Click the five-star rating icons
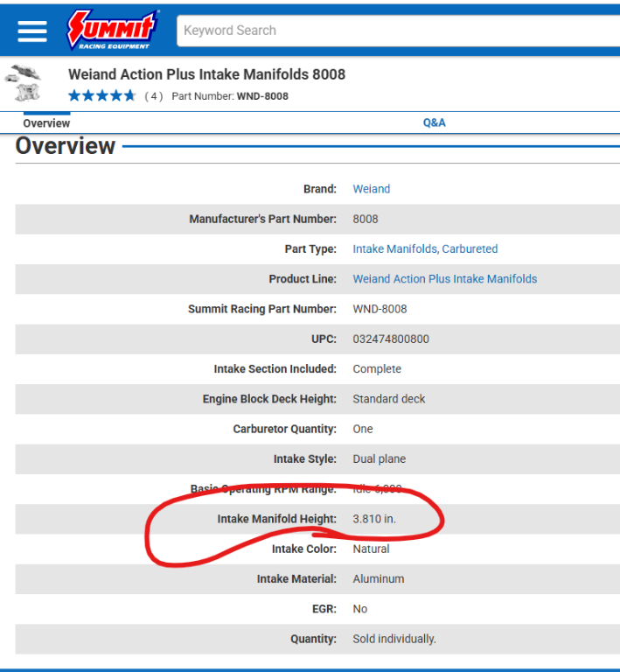The width and height of the screenshot is (620, 672). 101,96
